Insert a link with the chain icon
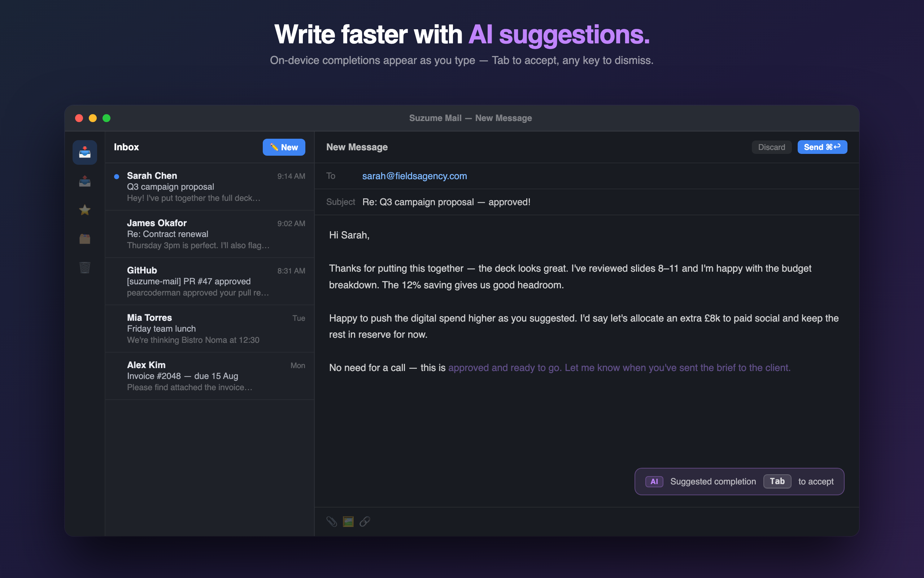This screenshot has width=924, height=578. coord(365,521)
